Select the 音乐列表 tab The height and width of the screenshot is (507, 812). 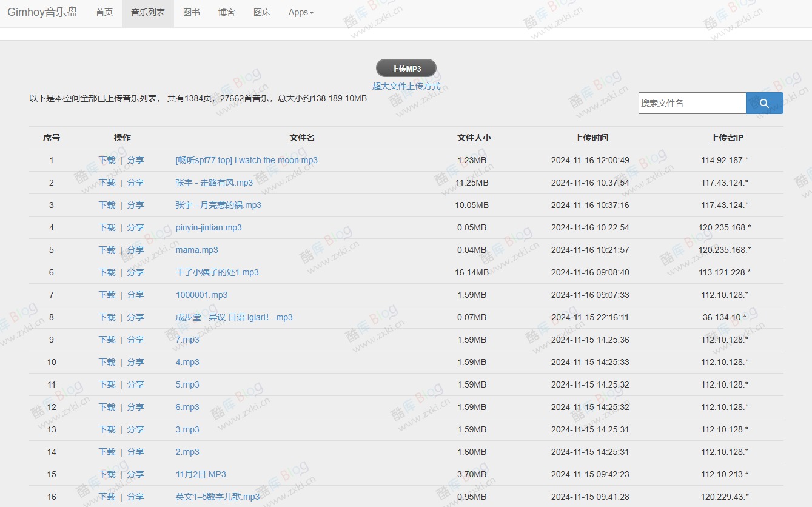(x=147, y=12)
